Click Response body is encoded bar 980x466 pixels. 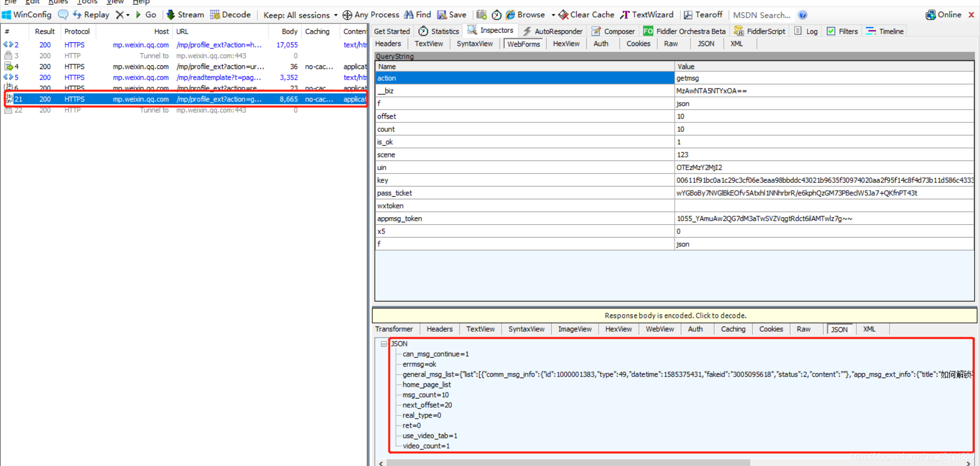click(x=675, y=315)
